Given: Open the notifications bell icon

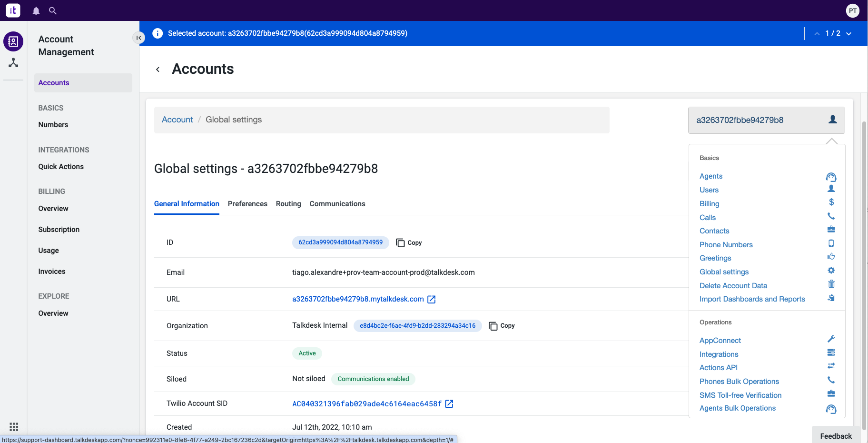Looking at the screenshot, I should (36, 10).
